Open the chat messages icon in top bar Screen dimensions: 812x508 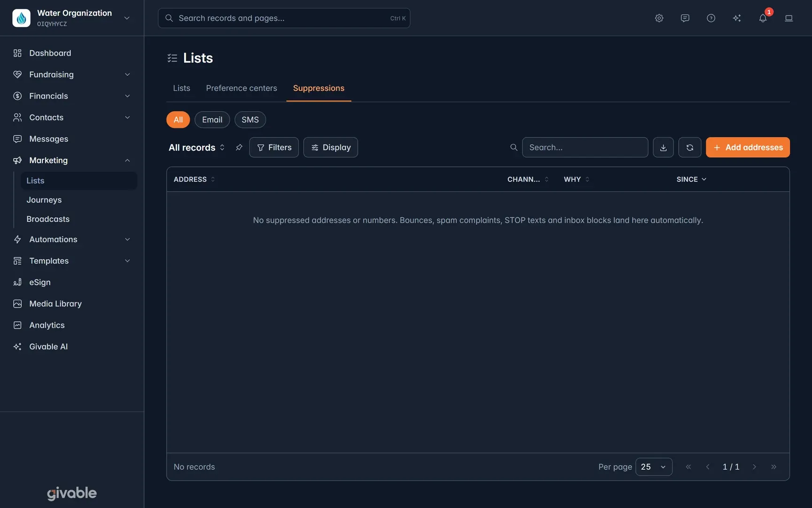[x=685, y=18]
